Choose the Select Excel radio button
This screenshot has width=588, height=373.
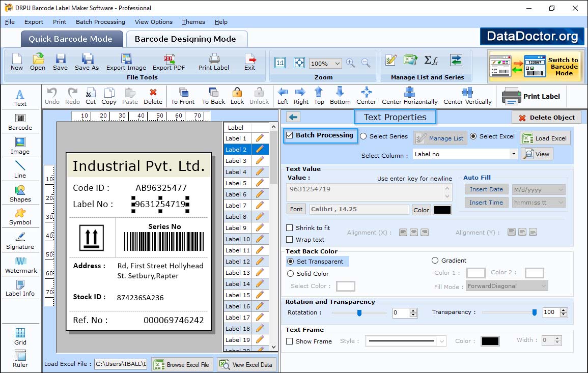pyautogui.click(x=473, y=136)
